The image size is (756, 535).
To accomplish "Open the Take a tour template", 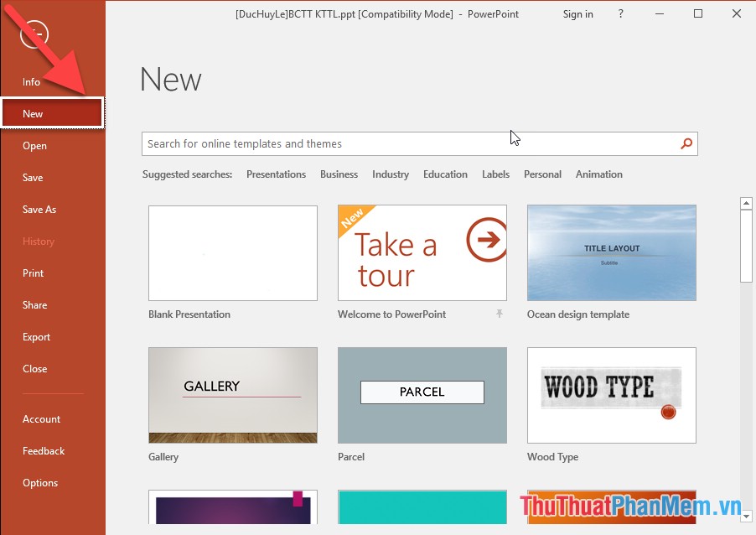I will [422, 252].
